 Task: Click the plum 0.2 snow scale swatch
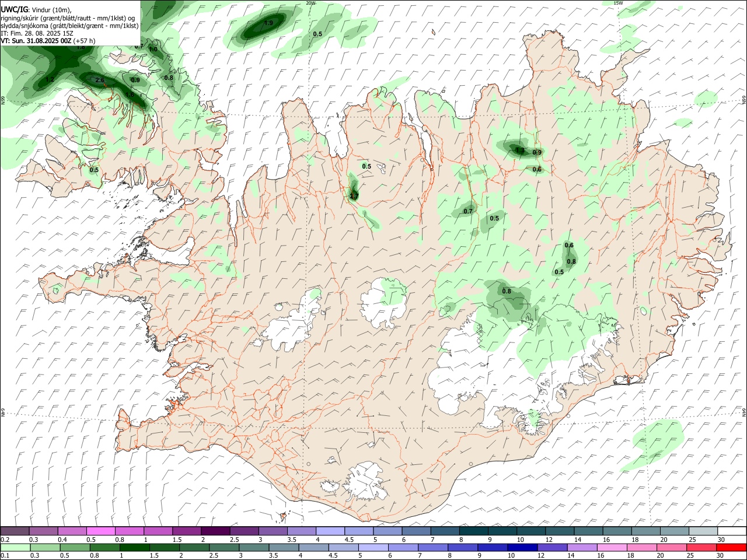(15, 531)
